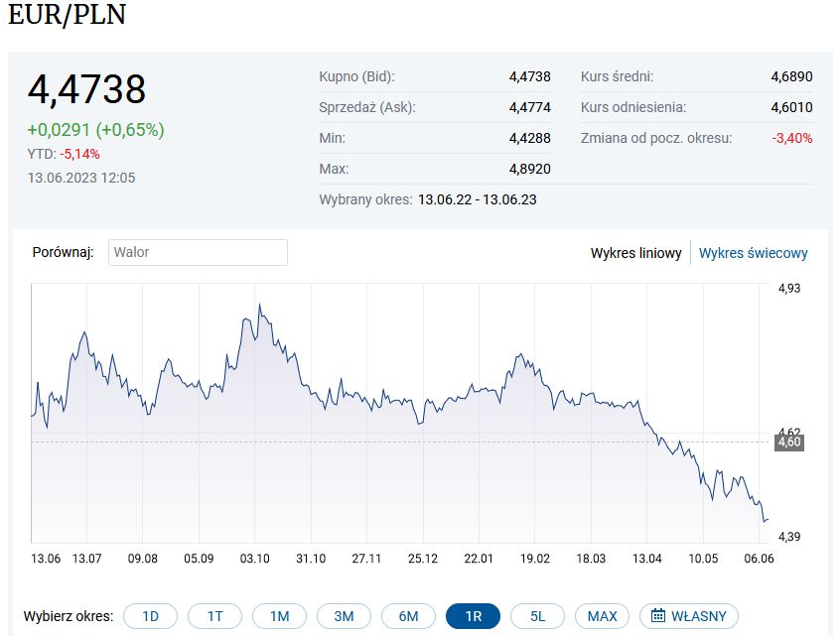Select the 1T weekly period
Viewport: 840px width, 636px height.
click(214, 615)
